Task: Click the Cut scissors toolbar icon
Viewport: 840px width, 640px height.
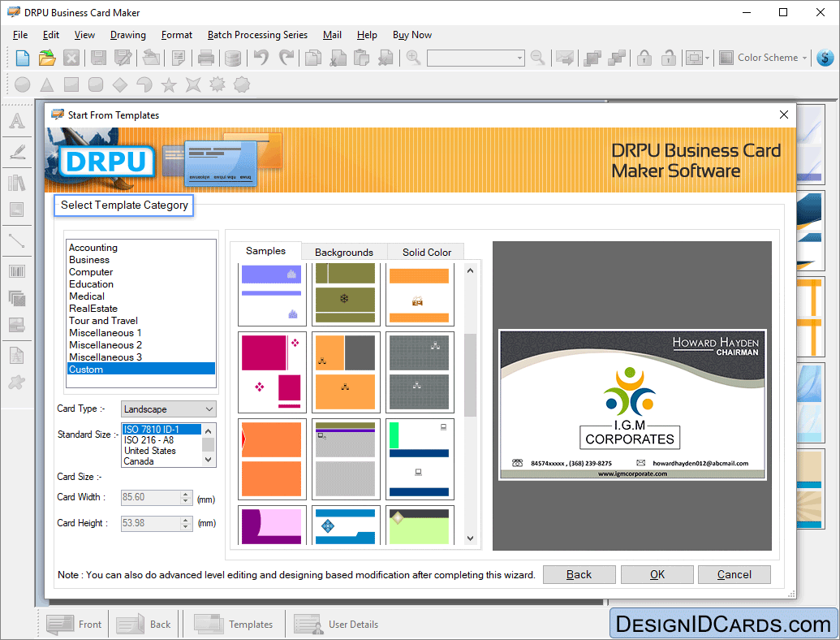Action: pyautogui.click(x=338, y=58)
